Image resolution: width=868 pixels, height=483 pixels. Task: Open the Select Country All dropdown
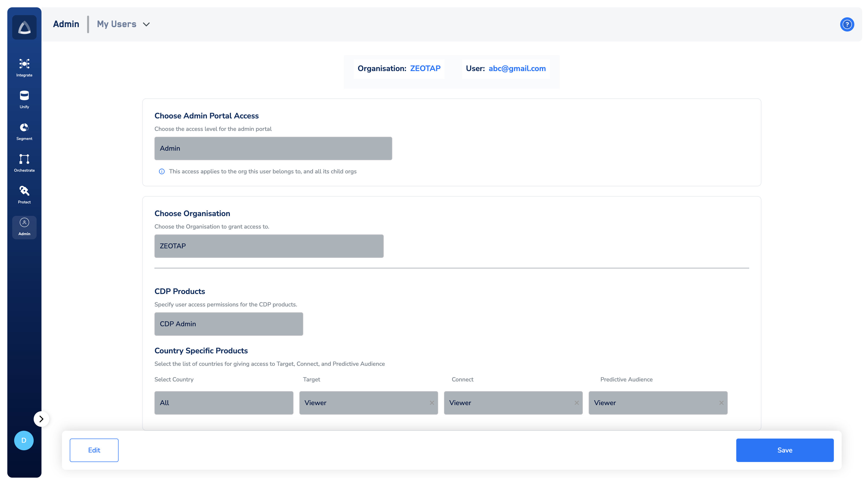click(x=224, y=403)
